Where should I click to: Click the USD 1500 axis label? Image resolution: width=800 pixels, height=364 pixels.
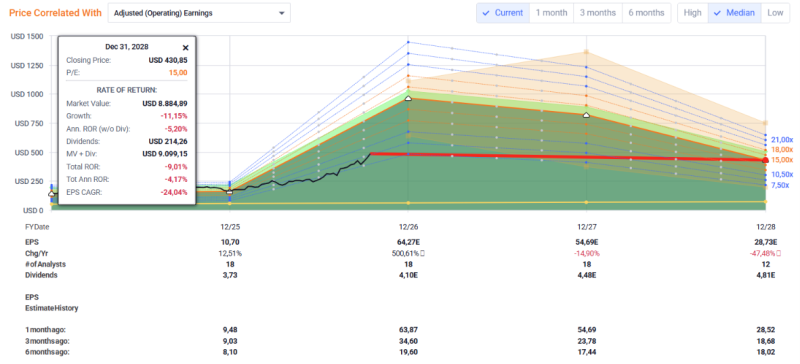(27, 37)
